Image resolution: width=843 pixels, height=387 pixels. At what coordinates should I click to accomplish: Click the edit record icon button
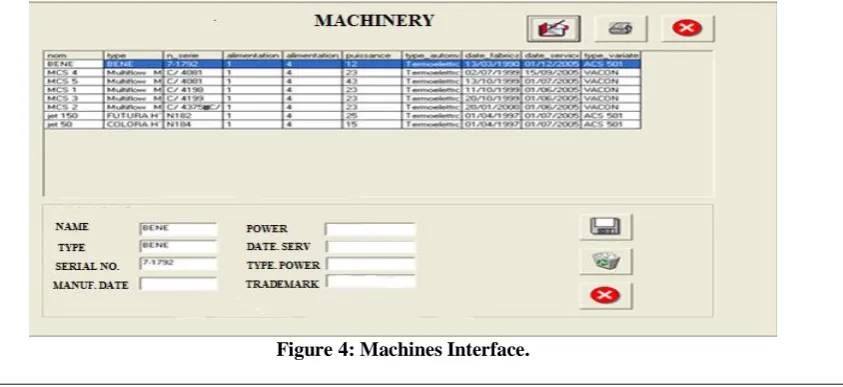(553, 28)
